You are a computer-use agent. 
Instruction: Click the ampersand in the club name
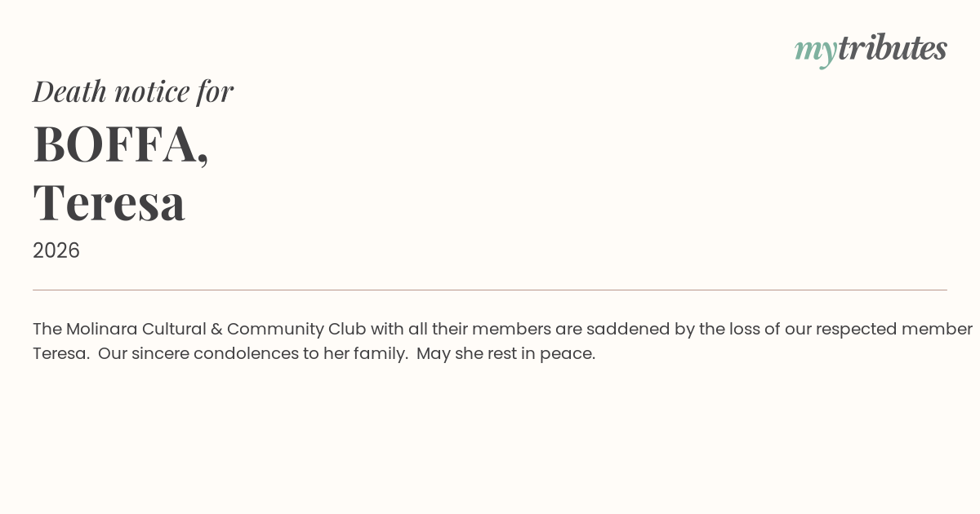(x=216, y=329)
